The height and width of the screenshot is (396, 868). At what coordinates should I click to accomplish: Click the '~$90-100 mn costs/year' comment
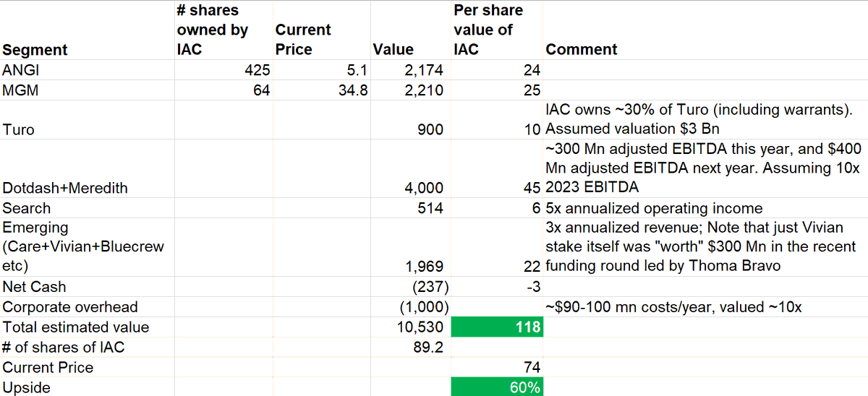point(705,307)
